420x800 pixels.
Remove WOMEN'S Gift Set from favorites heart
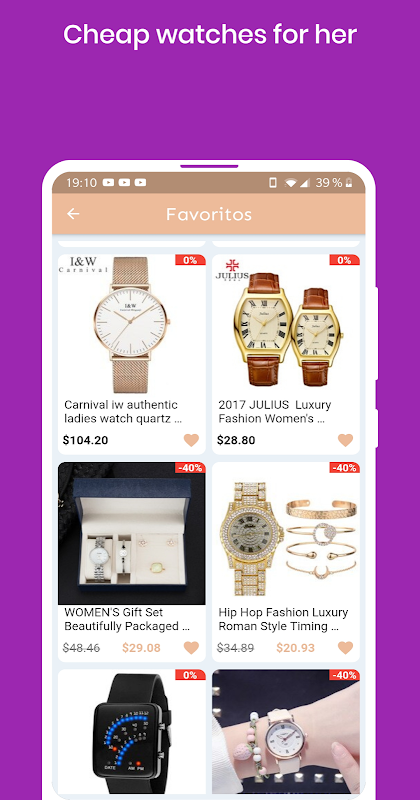191,647
